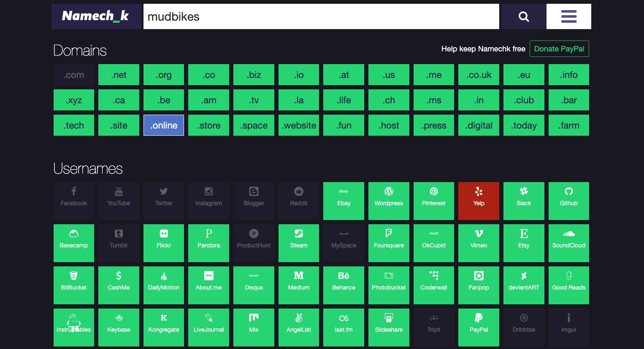Open the Basecamp username tile
The width and height of the screenshot is (644, 349).
point(74,243)
